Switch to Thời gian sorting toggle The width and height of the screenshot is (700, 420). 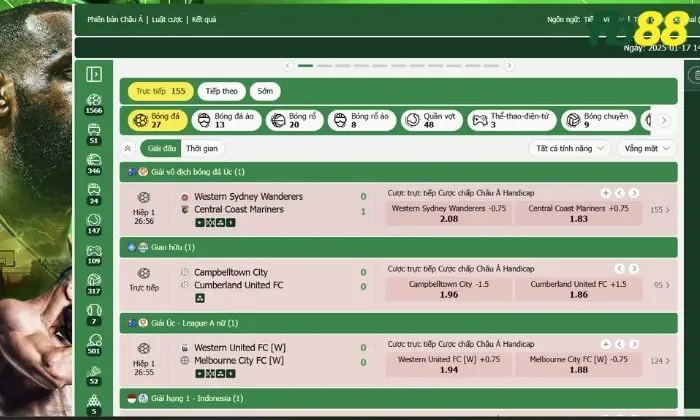(x=203, y=148)
